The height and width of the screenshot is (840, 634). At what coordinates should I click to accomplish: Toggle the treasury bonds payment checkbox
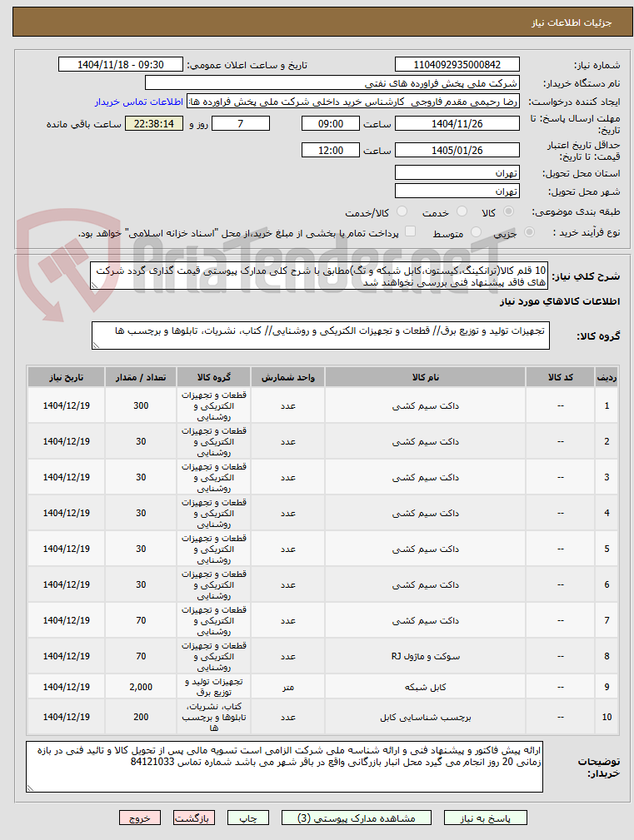(x=411, y=231)
